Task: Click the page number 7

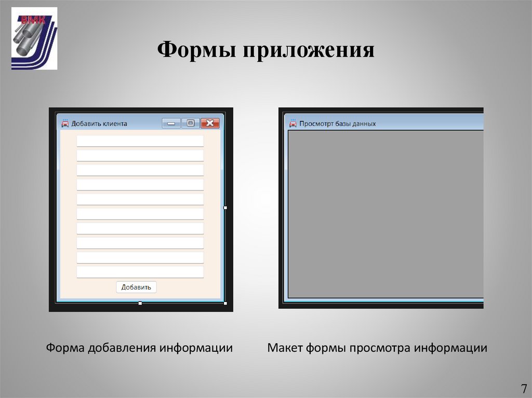Action: point(524,388)
